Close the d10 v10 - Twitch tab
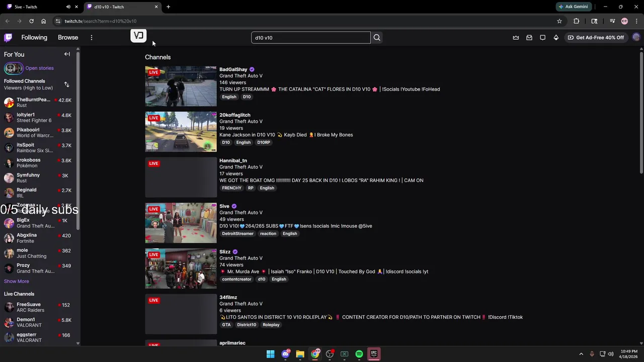Viewport: 644px width, 362px height. tap(156, 7)
